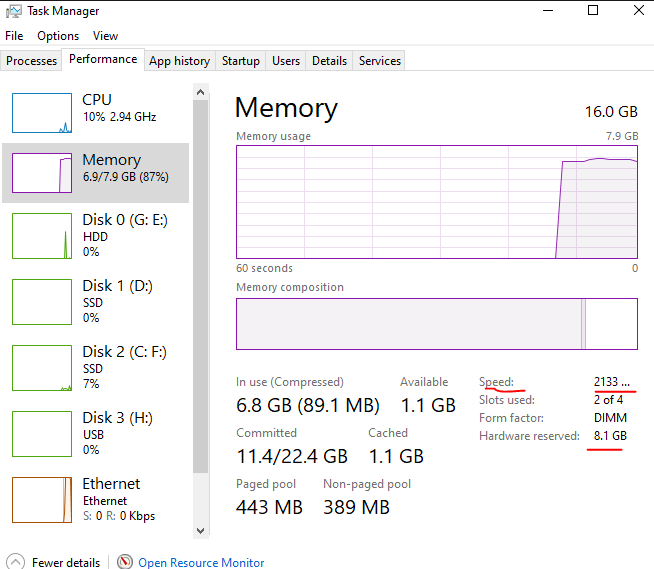Select the CPU usage graph thumbnail
This screenshot has height=569, width=654.
point(42,113)
